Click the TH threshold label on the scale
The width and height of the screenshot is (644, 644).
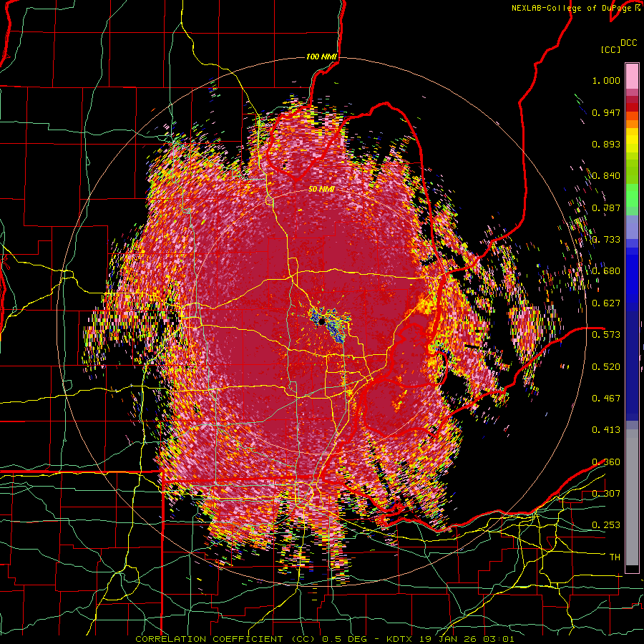click(x=615, y=557)
